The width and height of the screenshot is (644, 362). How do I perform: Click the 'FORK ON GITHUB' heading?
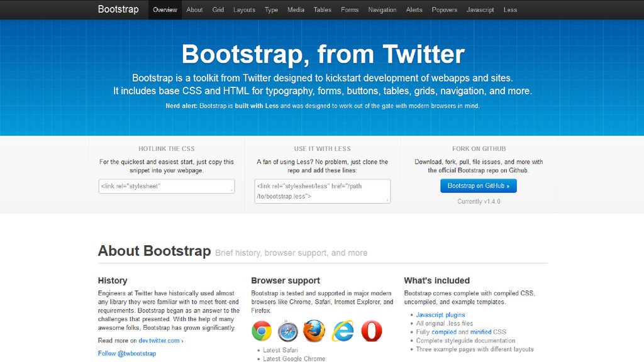point(479,149)
